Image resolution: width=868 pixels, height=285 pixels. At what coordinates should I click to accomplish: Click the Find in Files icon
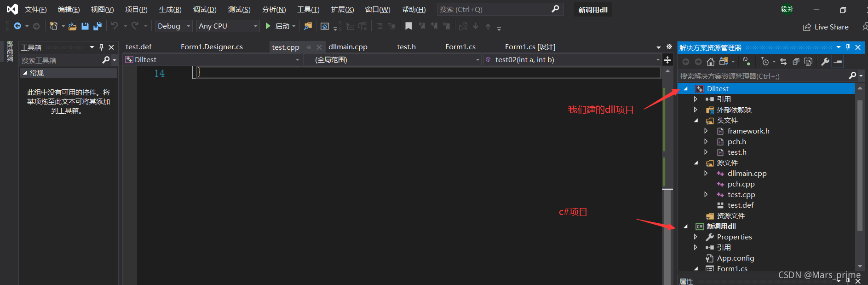308,26
